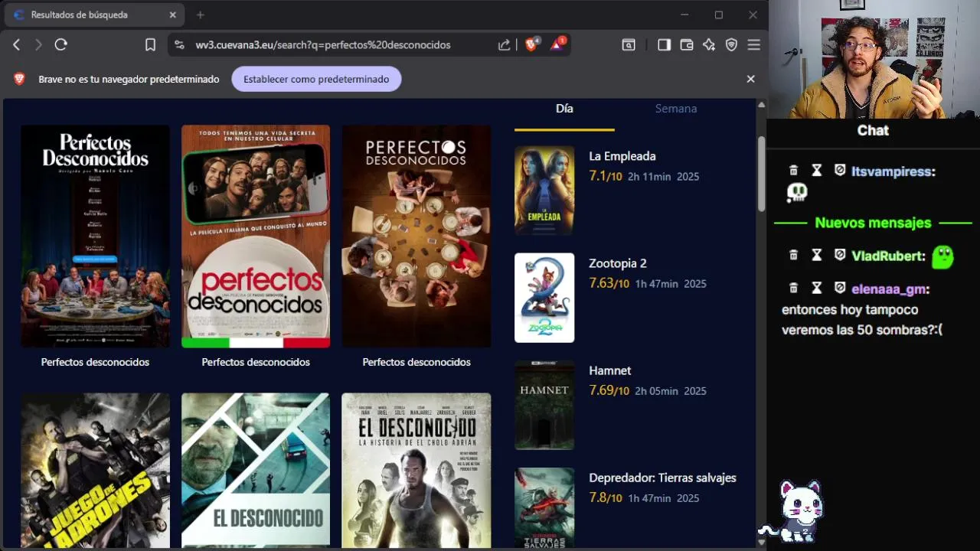Open Brave Shields lion icon
980x551 pixels.
pos(531,44)
